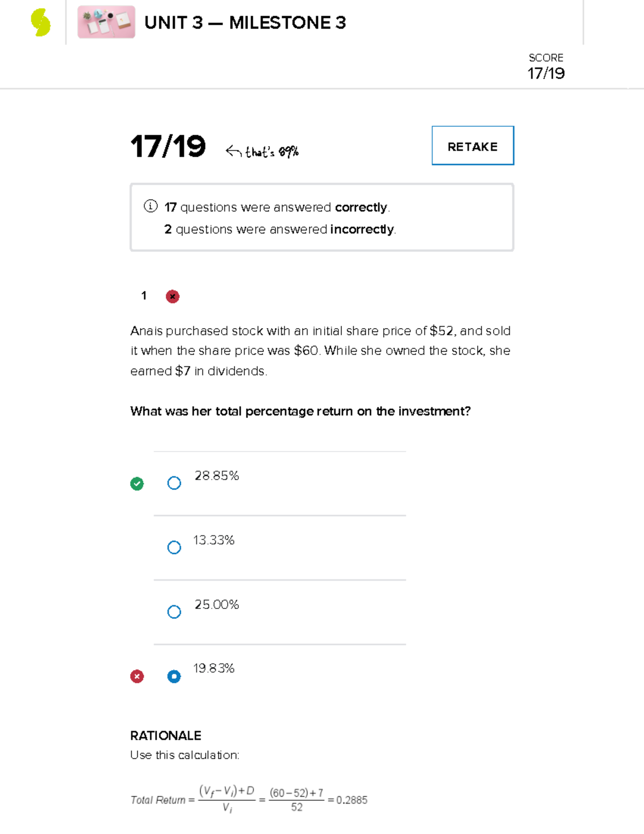This screenshot has height=834, width=644.
Task: Click the 28.85% answer text
Action: coord(216,476)
